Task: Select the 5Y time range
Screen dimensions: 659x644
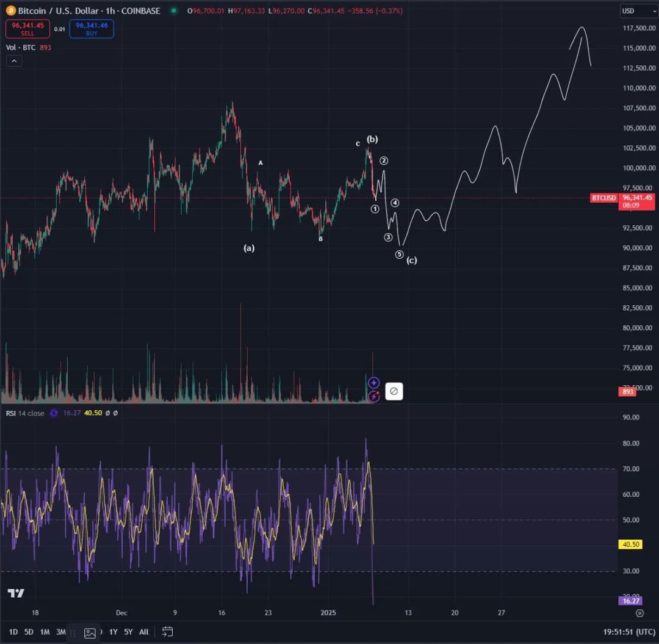Action: click(x=128, y=632)
